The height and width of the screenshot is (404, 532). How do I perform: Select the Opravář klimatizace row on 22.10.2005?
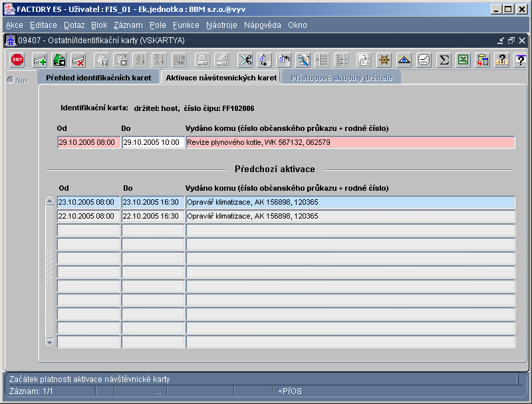[x=350, y=216]
